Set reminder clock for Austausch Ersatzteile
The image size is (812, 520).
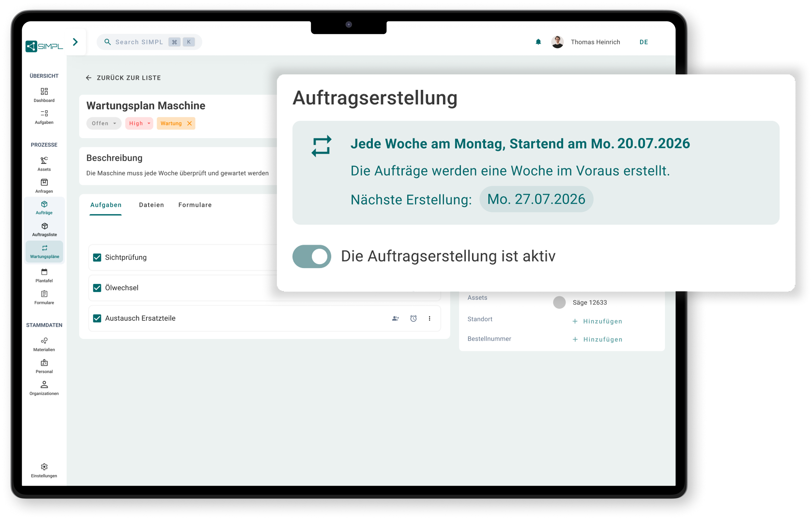point(413,318)
